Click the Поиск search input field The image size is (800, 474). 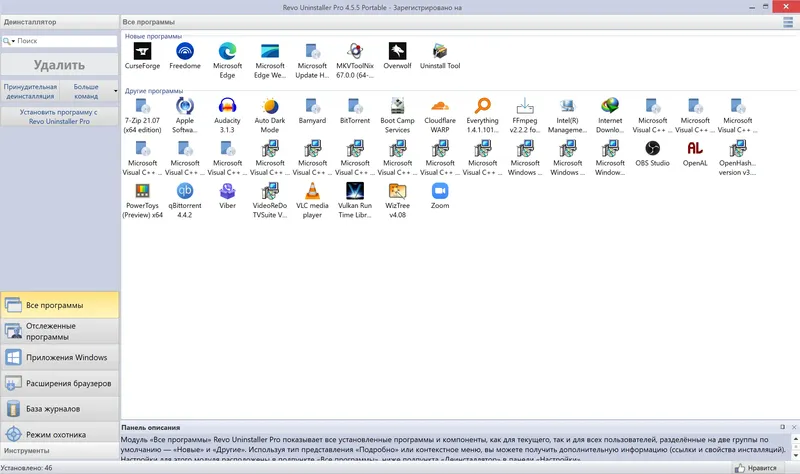point(66,41)
